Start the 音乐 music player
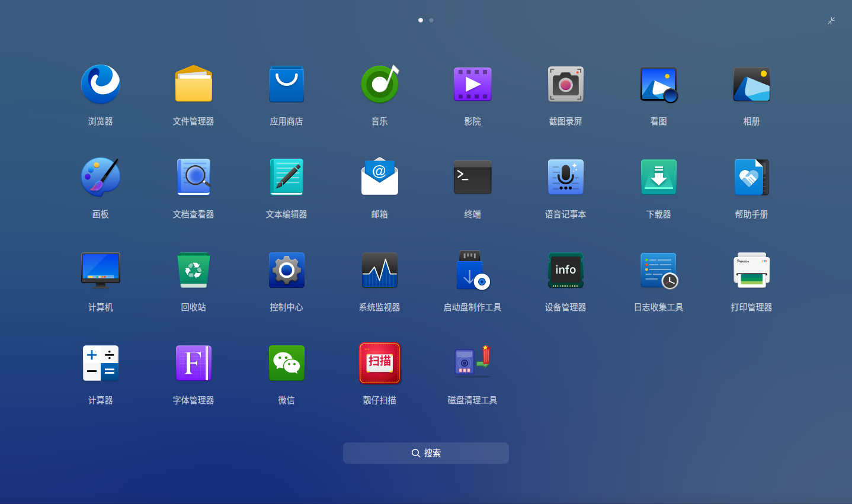This screenshot has width=852, height=504. click(x=379, y=84)
